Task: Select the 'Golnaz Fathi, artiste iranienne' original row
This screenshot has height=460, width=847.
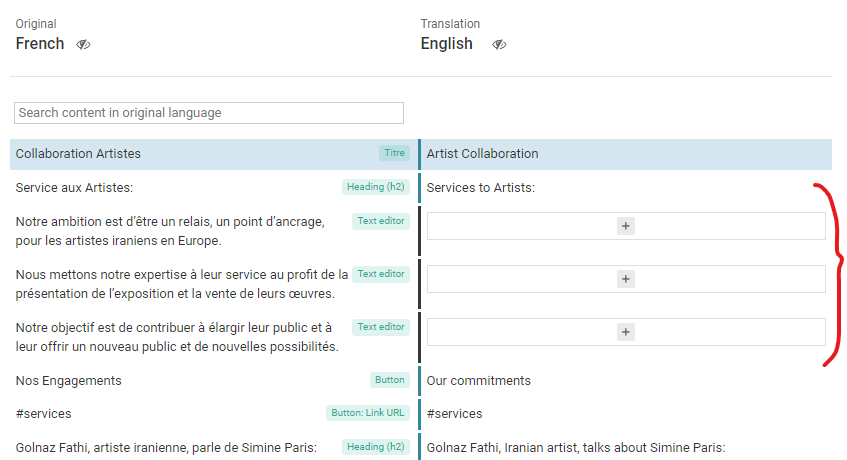Action: pos(214,448)
